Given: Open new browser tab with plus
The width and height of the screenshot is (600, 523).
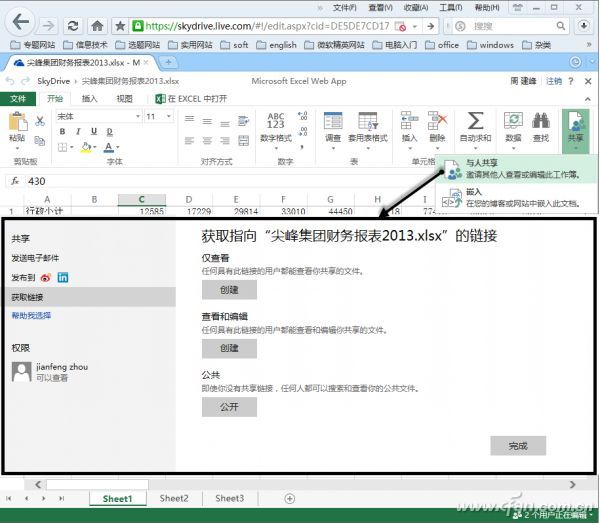Looking at the screenshot, I should [168, 62].
